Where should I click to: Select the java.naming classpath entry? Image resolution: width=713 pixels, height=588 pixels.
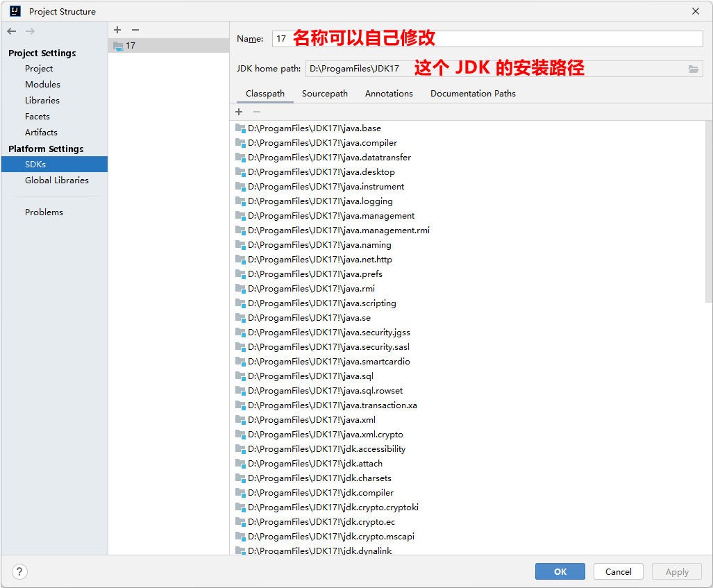[313, 244]
